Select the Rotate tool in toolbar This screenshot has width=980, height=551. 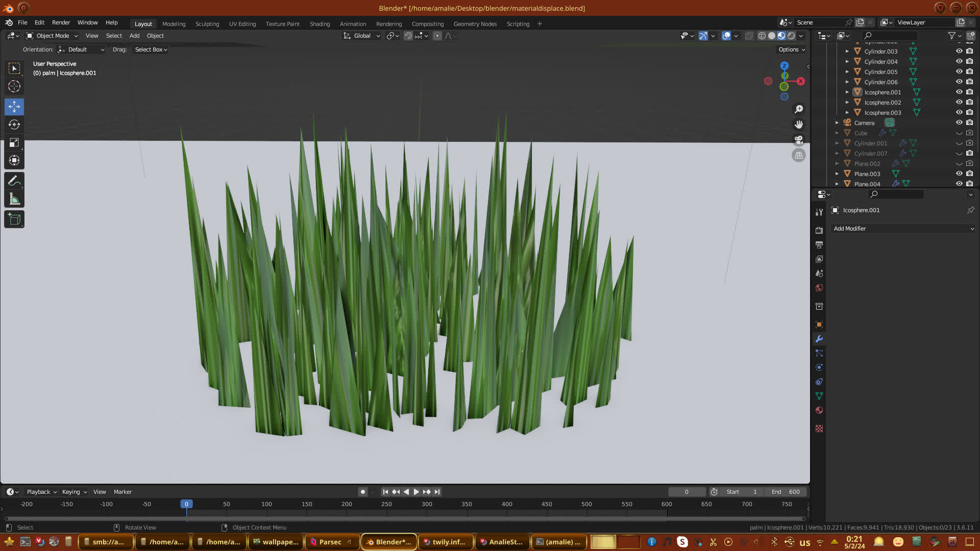coord(14,124)
